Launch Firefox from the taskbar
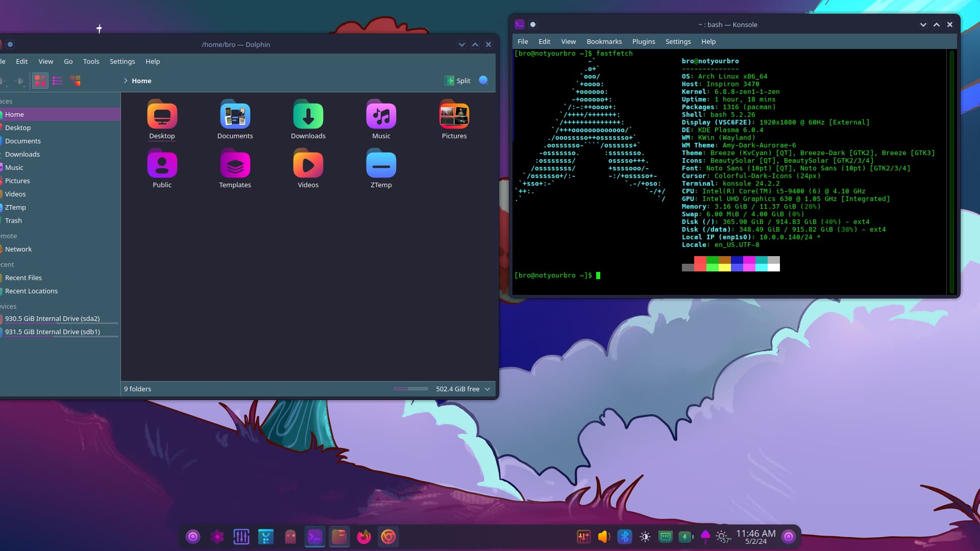980x551 pixels. pyautogui.click(x=364, y=536)
